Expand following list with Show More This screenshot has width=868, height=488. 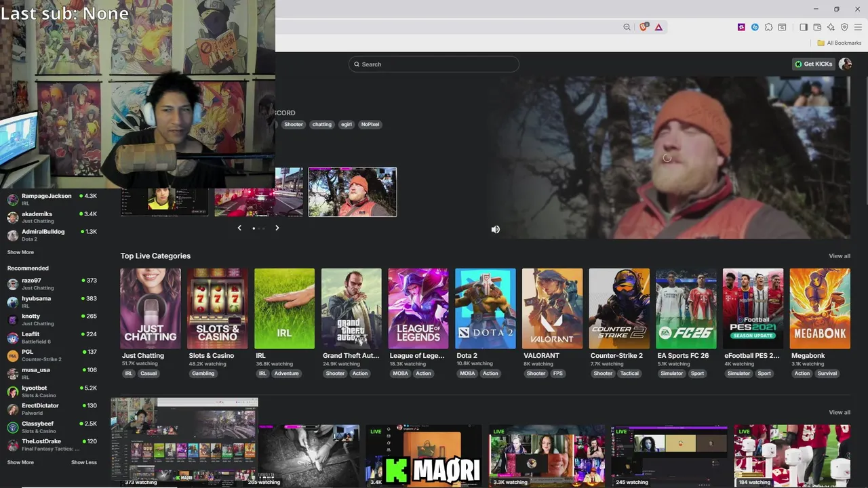tap(20, 252)
